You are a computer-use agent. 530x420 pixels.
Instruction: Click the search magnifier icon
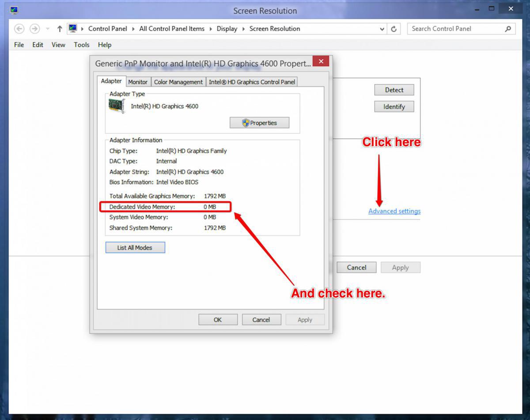coord(508,29)
